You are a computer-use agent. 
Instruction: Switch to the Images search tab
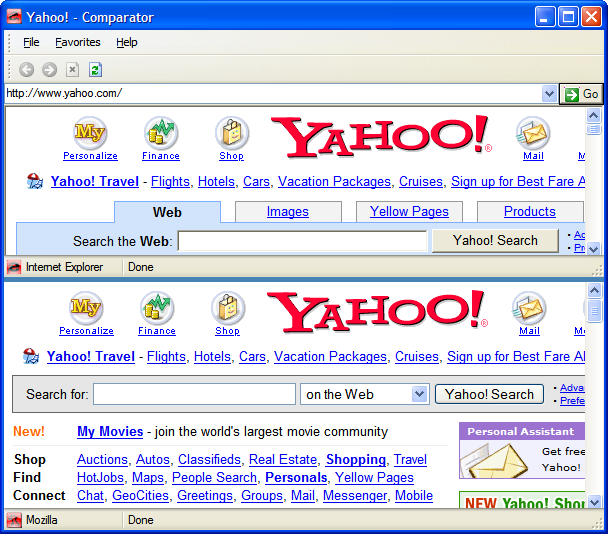(x=288, y=212)
